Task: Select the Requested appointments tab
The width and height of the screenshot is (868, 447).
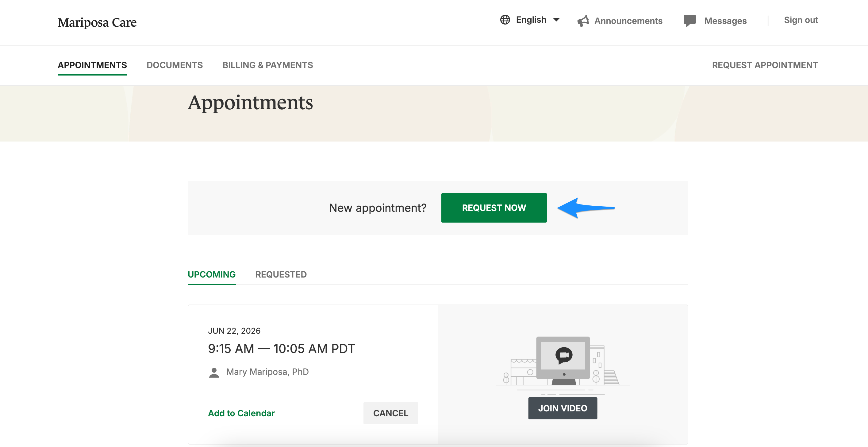Action: (281, 274)
